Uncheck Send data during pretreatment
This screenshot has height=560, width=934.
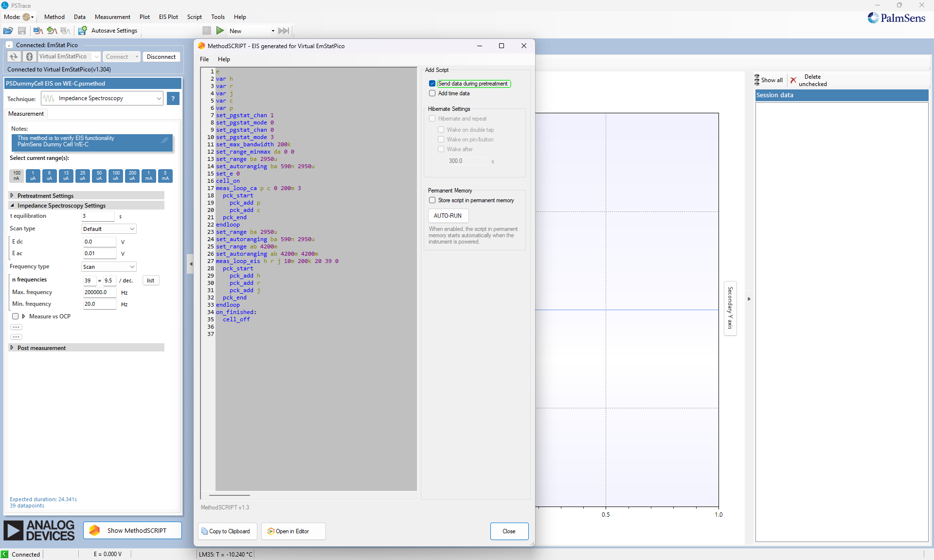pos(432,83)
